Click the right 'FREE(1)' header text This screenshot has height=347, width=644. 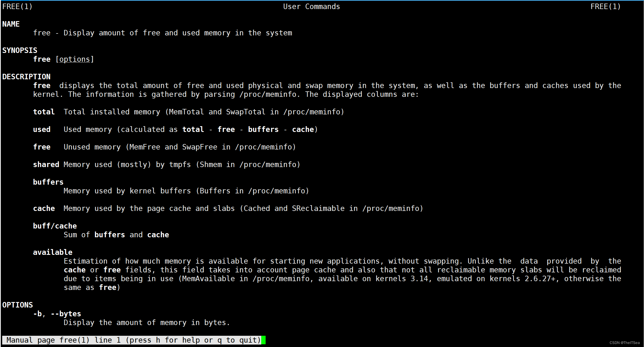[x=606, y=7]
